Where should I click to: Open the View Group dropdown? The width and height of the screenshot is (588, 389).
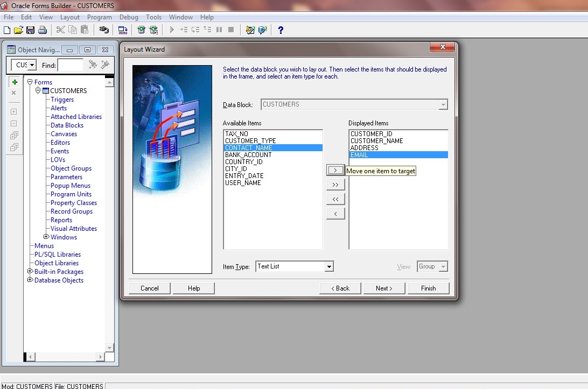pyautogui.click(x=443, y=266)
